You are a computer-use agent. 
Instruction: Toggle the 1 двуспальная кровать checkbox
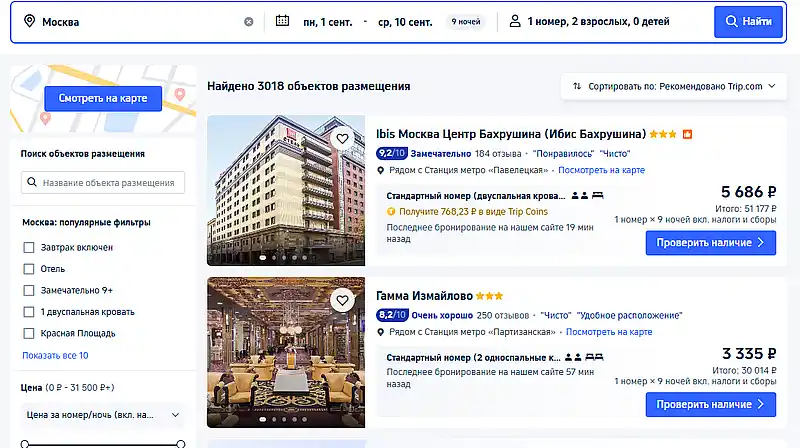pyautogui.click(x=29, y=312)
